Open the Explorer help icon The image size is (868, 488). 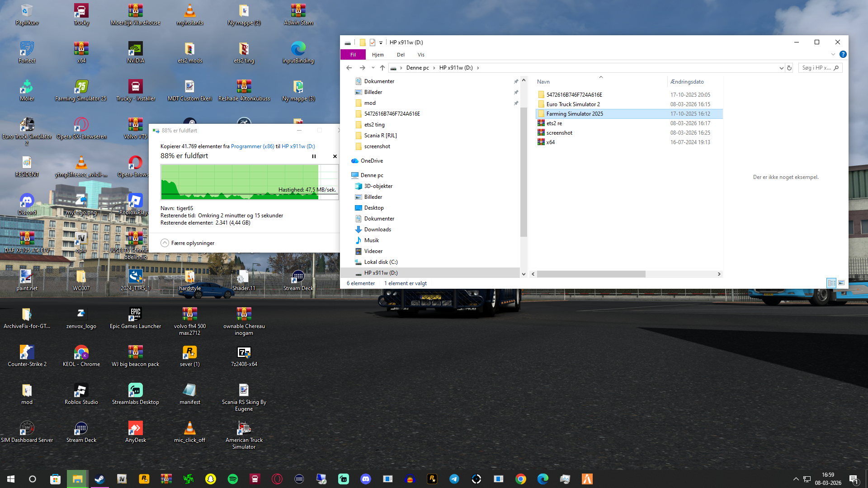pos(843,54)
